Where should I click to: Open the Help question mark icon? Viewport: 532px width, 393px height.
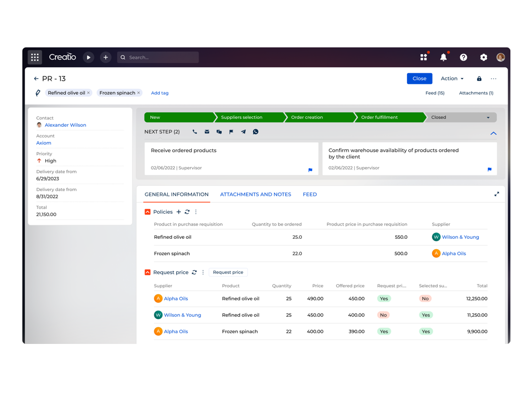click(464, 57)
